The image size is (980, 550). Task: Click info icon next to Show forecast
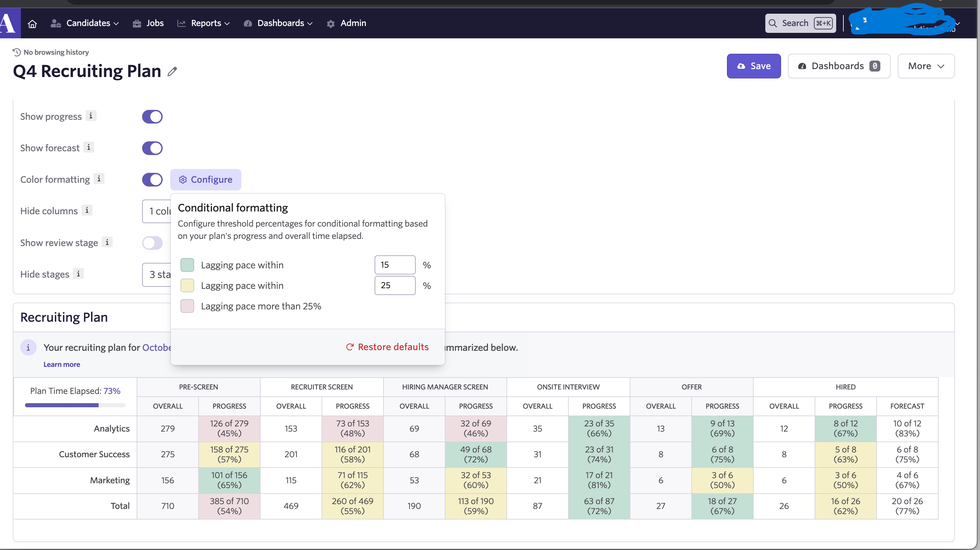pyautogui.click(x=89, y=147)
